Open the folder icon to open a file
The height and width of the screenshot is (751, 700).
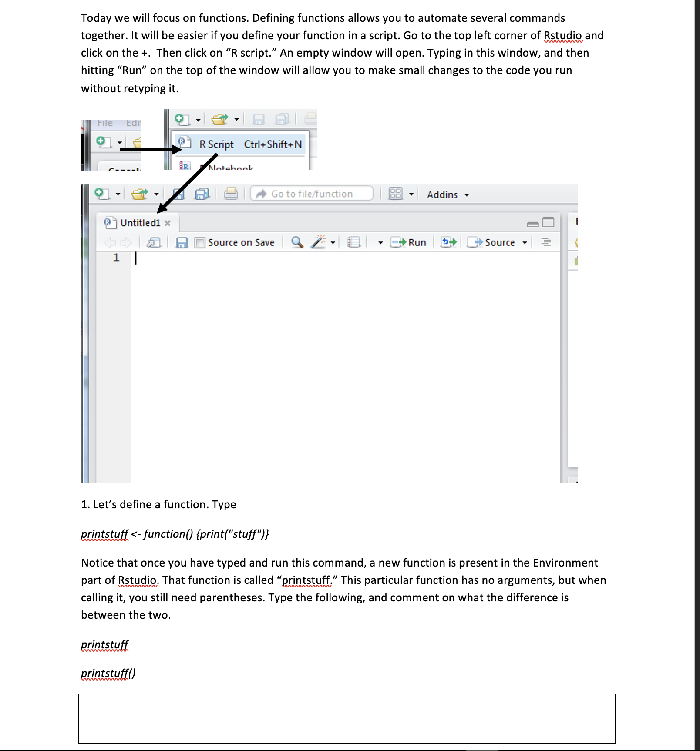click(139, 194)
